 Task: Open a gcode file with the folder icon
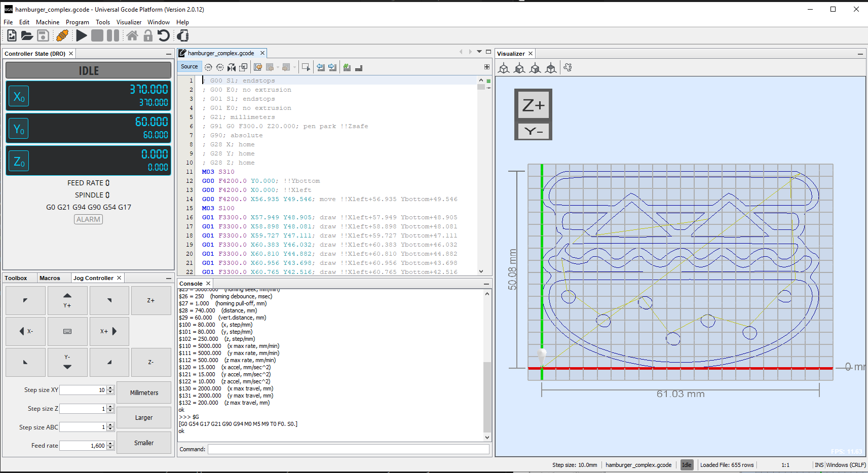(26, 35)
